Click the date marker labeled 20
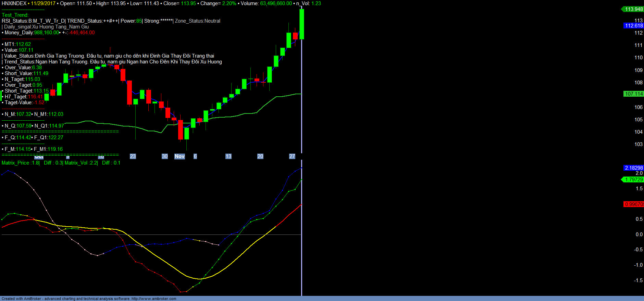644x301 pixels. tap(260, 156)
